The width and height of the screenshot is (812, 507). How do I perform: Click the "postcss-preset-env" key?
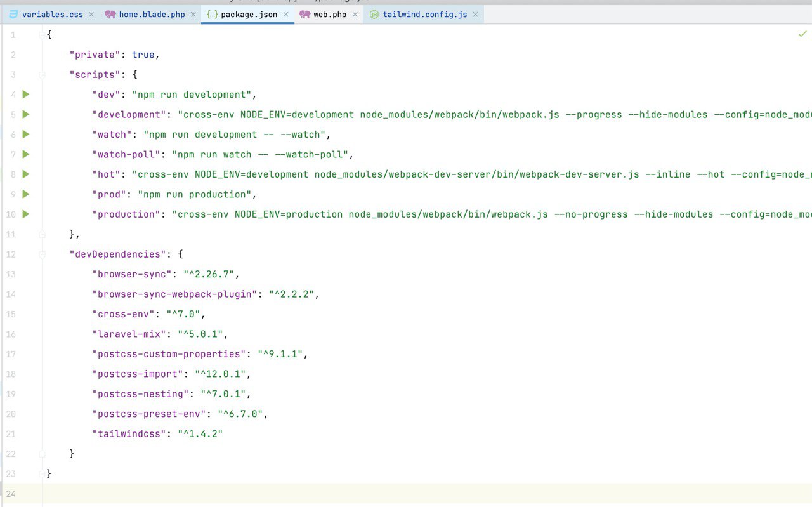149,414
